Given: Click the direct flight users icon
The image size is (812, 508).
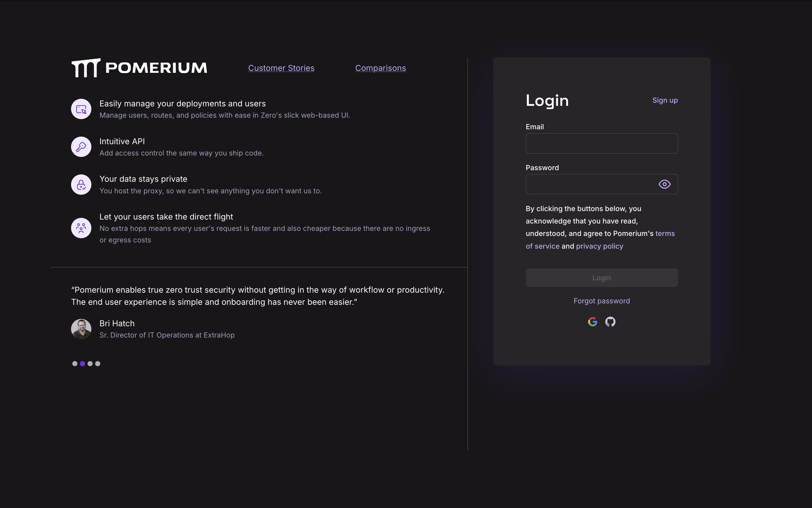Looking at the screenshot, I should 81,228.
